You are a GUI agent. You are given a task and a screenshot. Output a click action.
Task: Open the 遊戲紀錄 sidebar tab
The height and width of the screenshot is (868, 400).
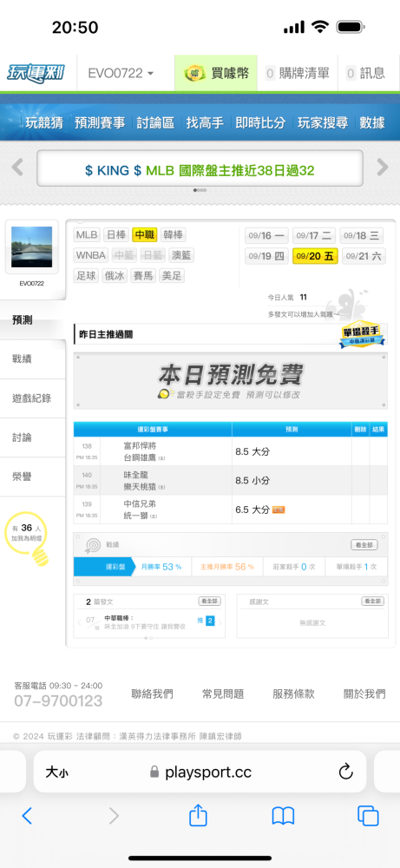point(33,398)
